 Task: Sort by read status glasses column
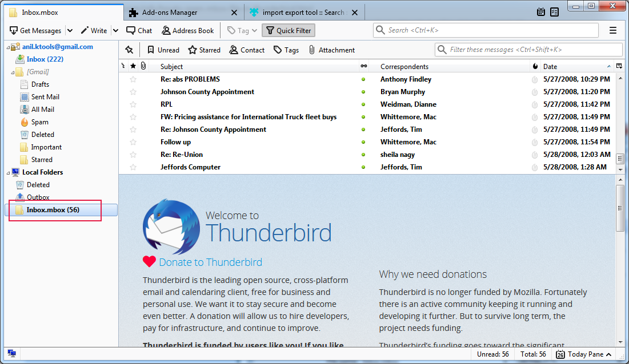[x=364, y=66]
